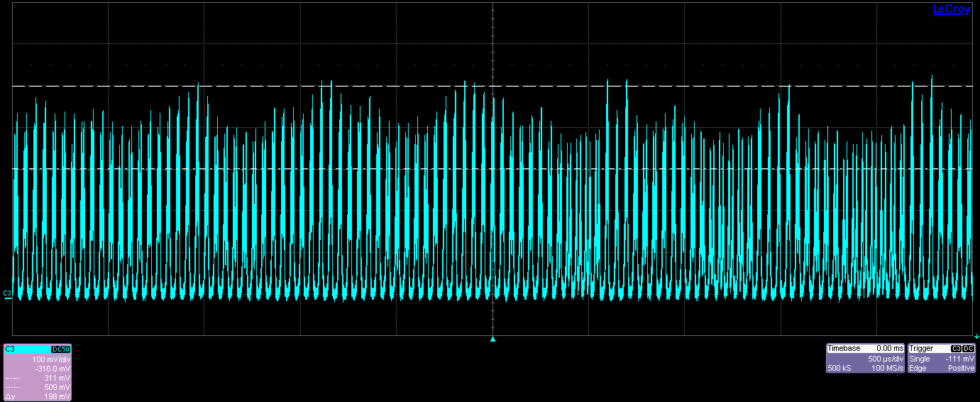Screen dimensions: 980x402
Task: Click the upper horizontal cursor line
Action: 492,86
